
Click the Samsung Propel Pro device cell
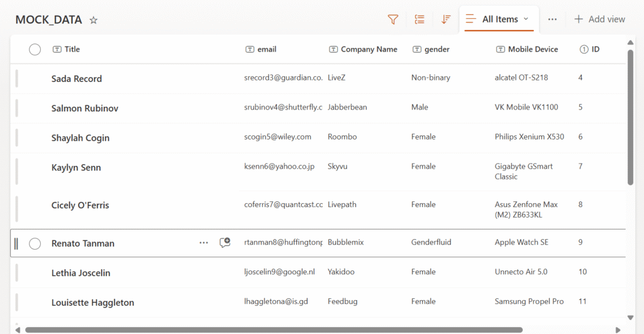tap(529, 301)
